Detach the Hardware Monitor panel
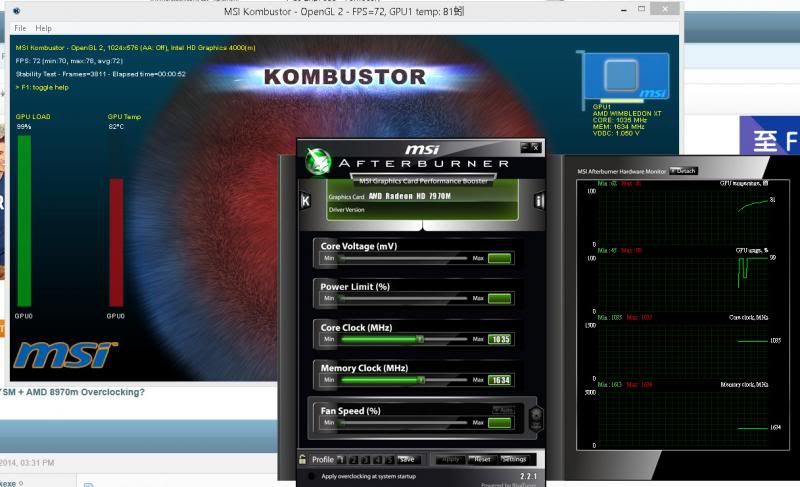The height and width of the screenshot is (487, 800). click(683, 171)
